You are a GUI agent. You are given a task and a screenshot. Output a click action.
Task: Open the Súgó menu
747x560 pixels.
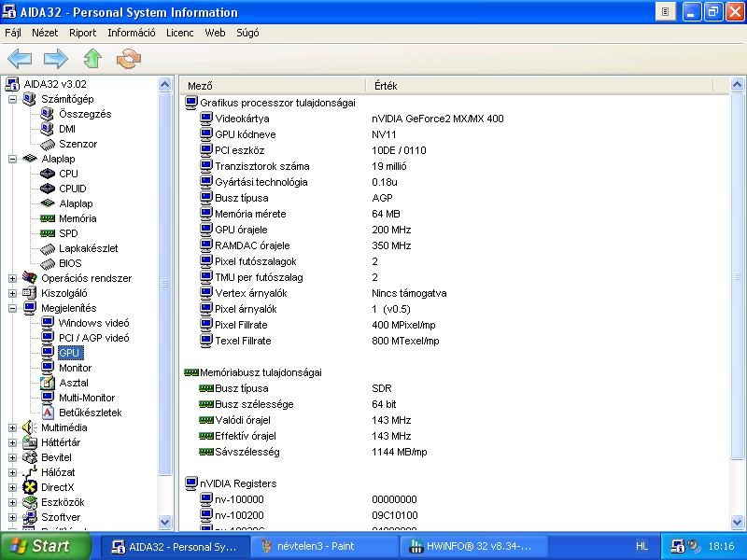pos(247,33)
